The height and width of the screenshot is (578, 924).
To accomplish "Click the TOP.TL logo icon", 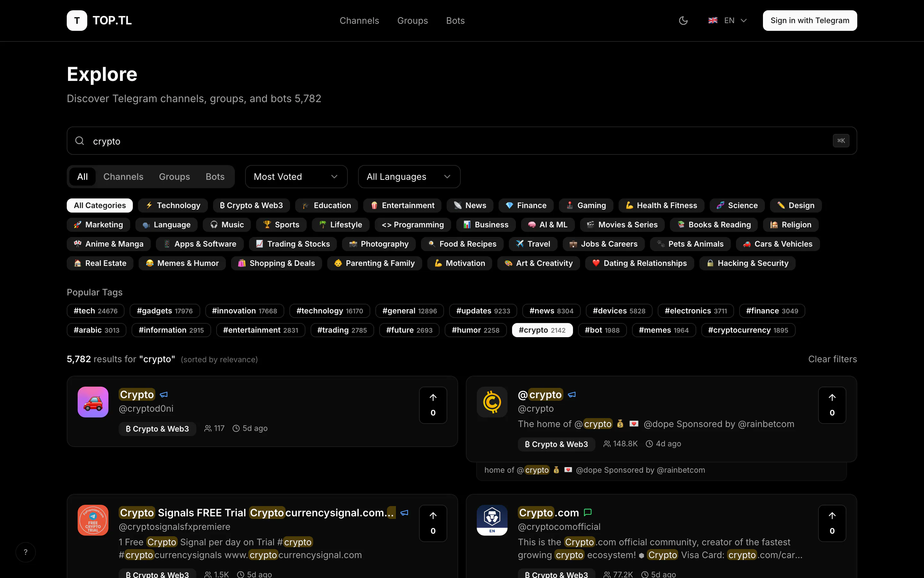I will pos(77,21).
